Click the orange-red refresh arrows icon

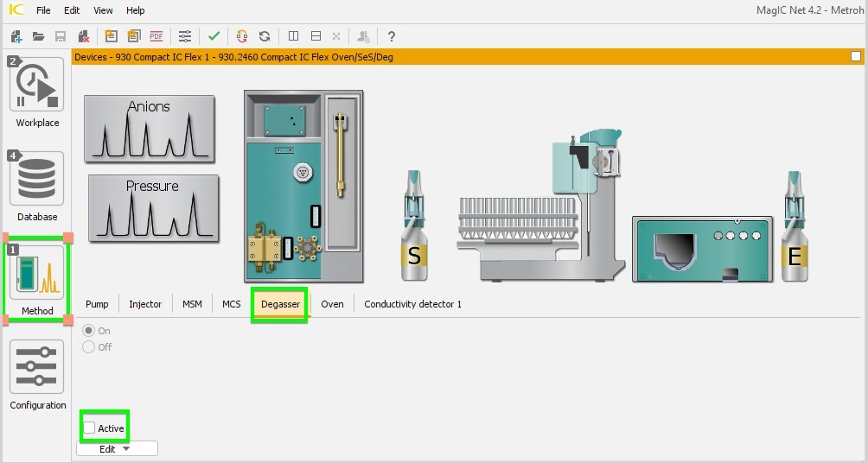242,36
